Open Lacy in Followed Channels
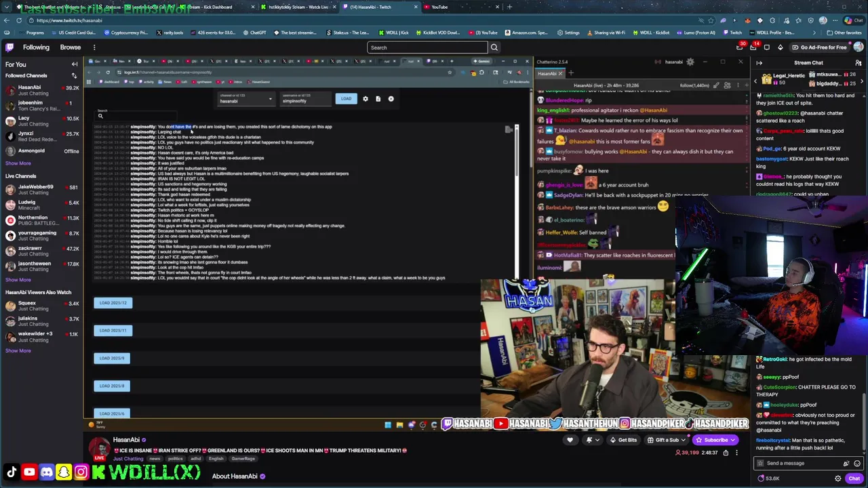 pyautogui.click(x=42, y=121)
